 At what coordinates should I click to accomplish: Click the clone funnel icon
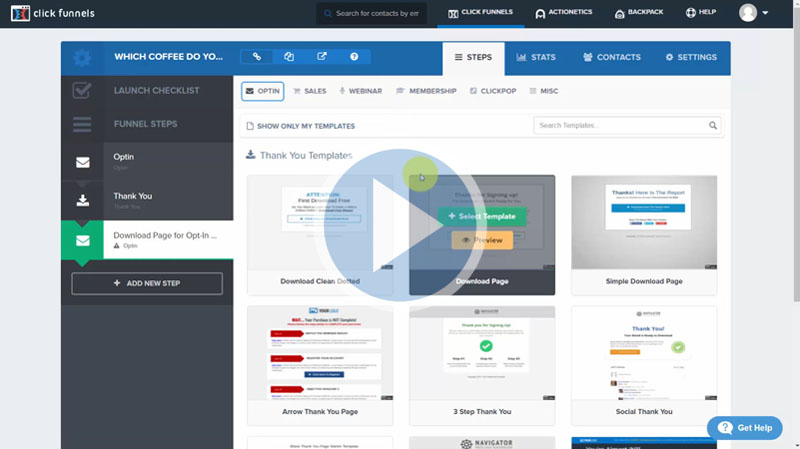[289, 57]
